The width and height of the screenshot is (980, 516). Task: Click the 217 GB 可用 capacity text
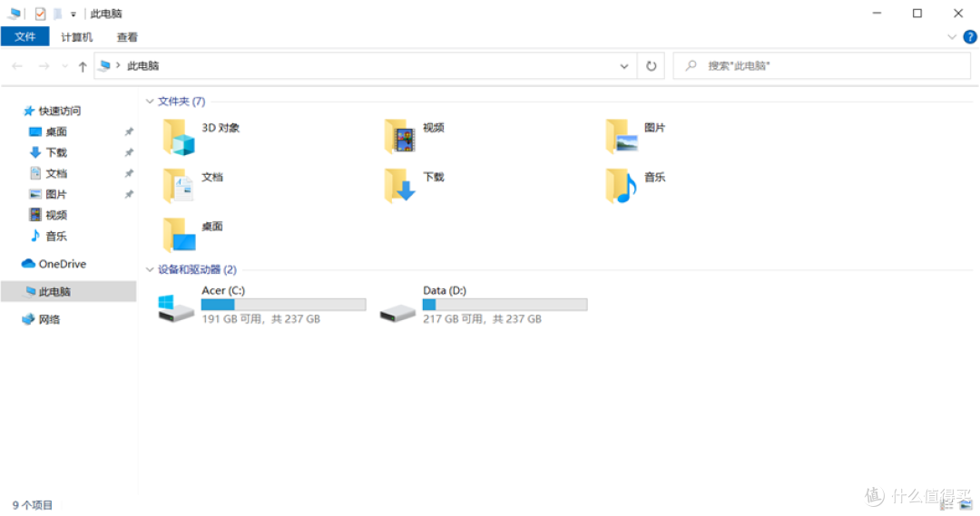point(482,319)
